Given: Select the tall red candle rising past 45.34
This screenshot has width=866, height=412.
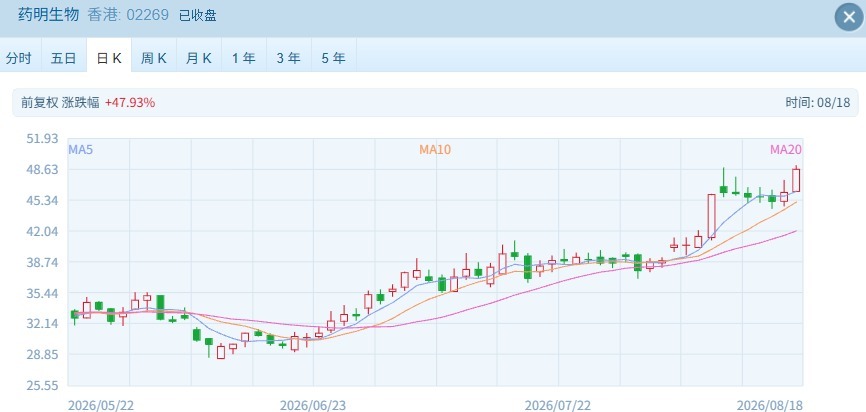Looking at the screenshot, I should point(711,216).
